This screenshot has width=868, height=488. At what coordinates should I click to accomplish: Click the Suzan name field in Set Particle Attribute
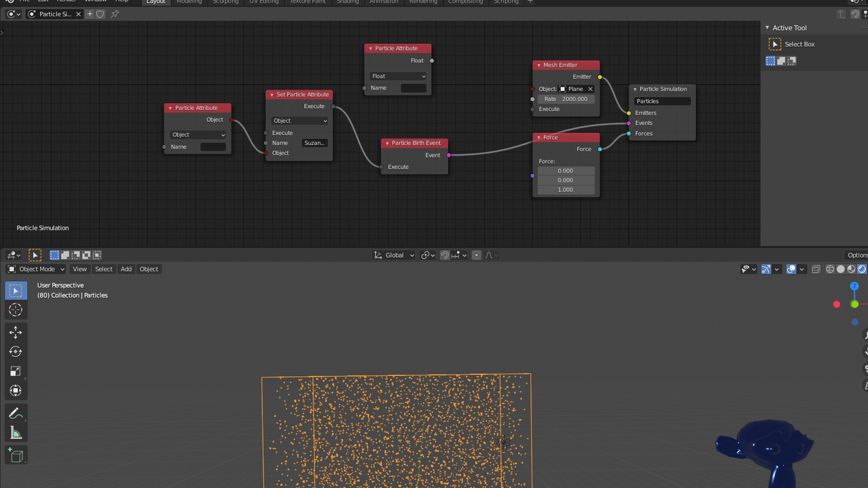(314, 142)
